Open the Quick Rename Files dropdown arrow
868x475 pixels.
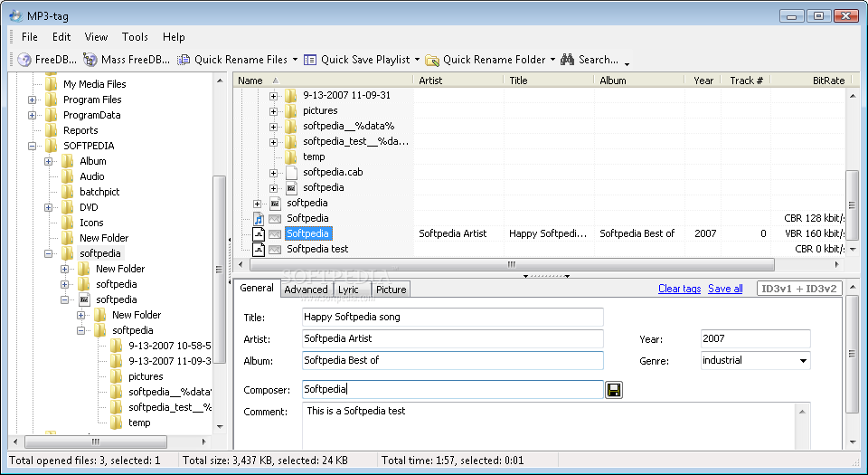[x=295, y=60]
